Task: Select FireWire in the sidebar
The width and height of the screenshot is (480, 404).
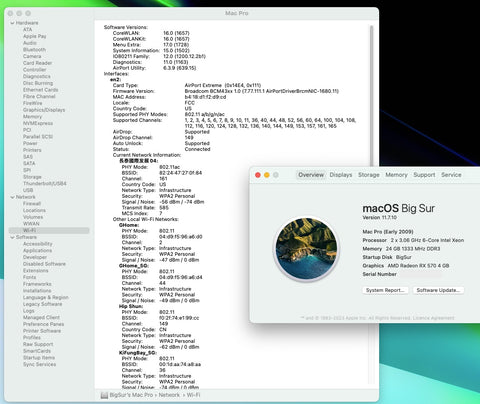Action: pyautogui.click(x=32, y=103)
